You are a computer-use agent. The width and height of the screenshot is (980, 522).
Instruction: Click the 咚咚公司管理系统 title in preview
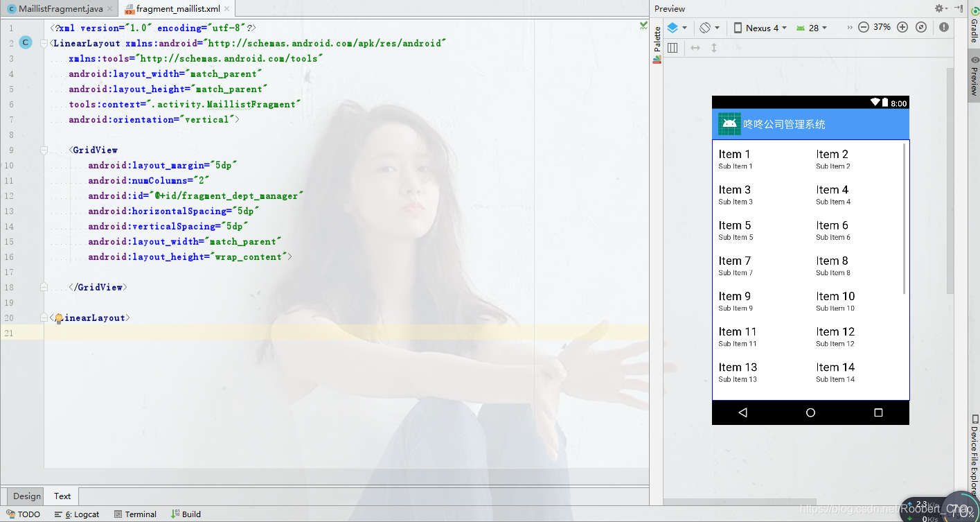tap(784, 124)
